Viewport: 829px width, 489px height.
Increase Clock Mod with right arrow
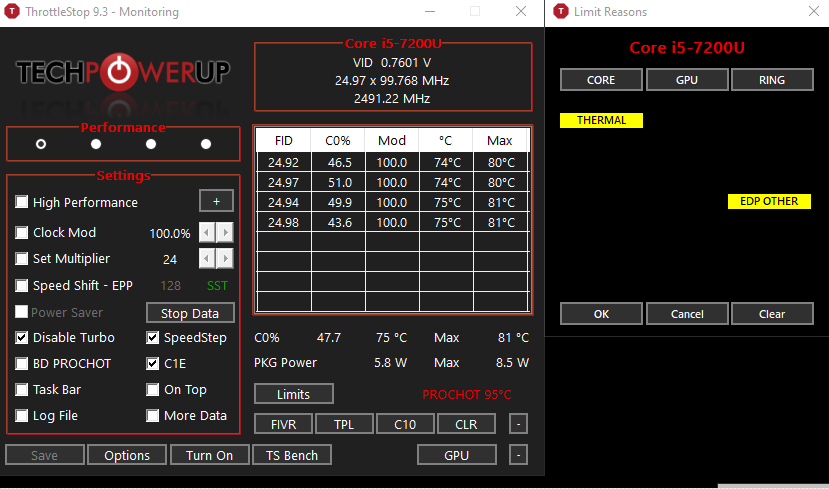click(x=225, y=232)
